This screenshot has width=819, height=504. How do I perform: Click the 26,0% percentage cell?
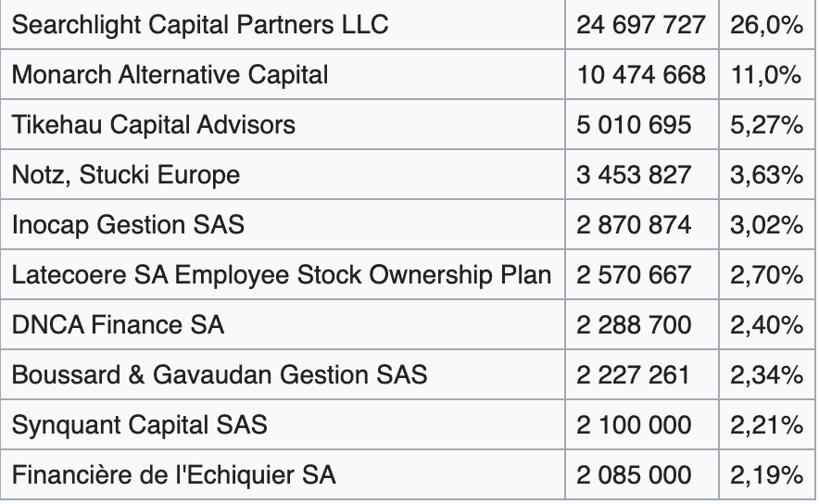tap(767, 24)
